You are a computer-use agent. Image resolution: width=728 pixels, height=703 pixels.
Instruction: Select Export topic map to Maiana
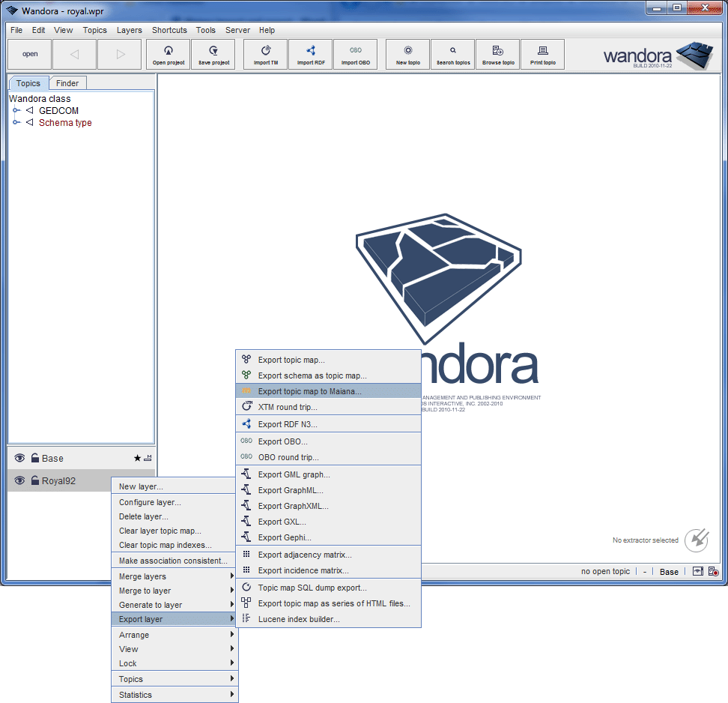pyautogui.click(x=309, y=391)
